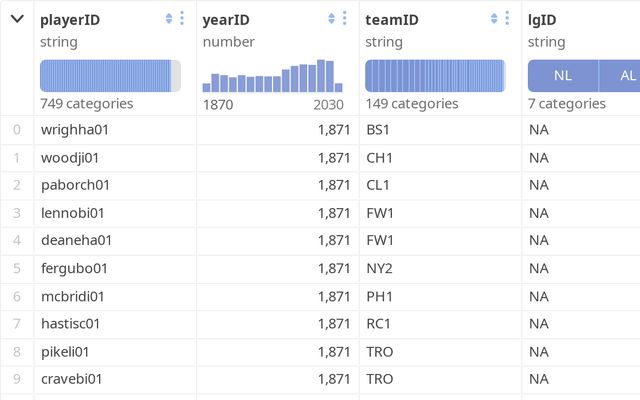The width and height of the screenshot is (640, 400).
Task: Select the NL category segment in lgID
Action: (x=563, y=76)
